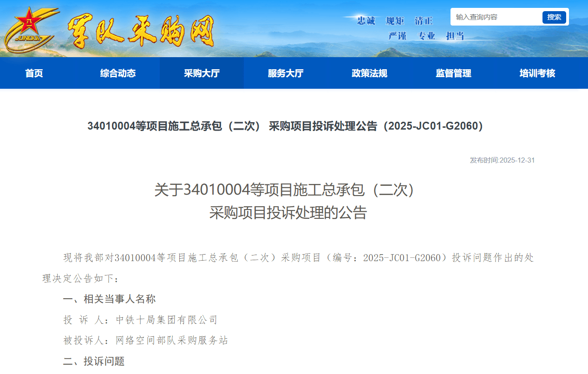Visit the 培训考核 section
The image size is (588, 374).
pyautogui.click(x=537, y=73)
